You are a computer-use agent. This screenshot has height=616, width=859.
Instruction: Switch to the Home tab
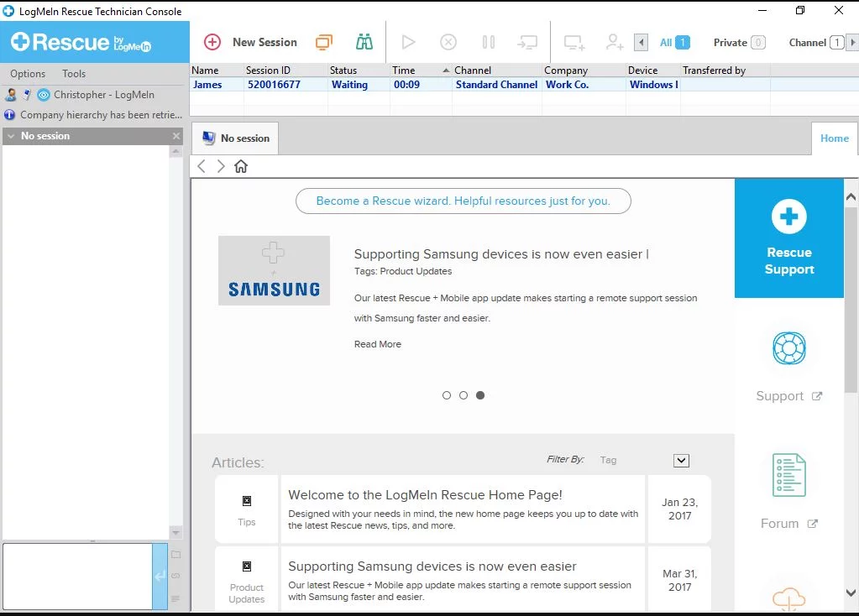(834, 138)
